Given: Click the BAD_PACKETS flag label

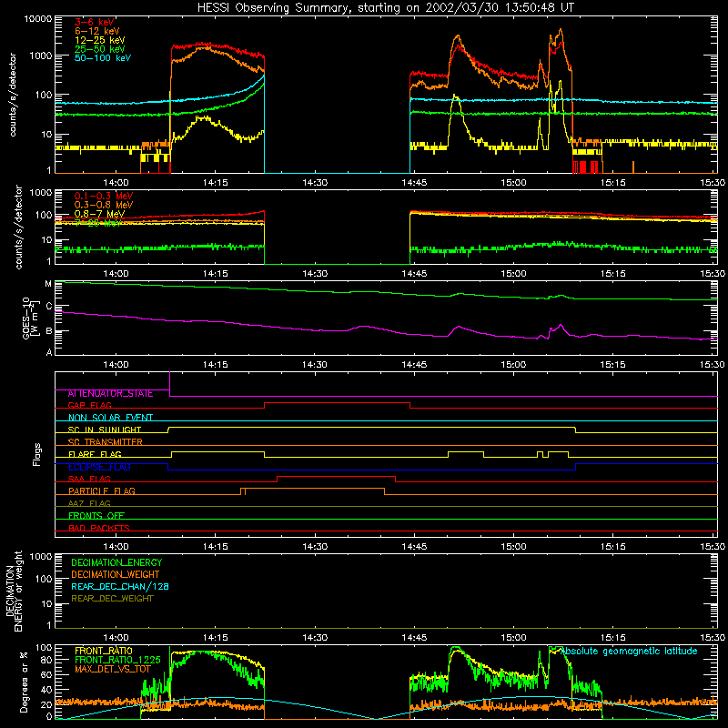Looking at the screenshot, I should point(99,528).
